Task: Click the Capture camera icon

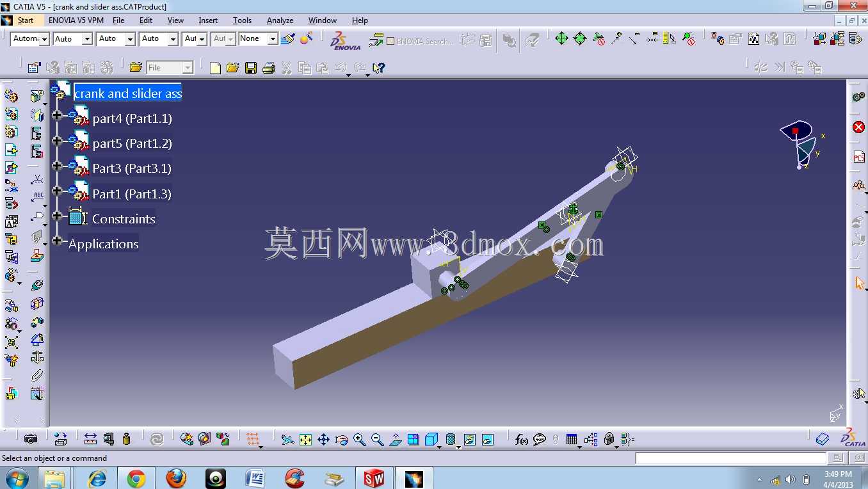Action: 30,439
